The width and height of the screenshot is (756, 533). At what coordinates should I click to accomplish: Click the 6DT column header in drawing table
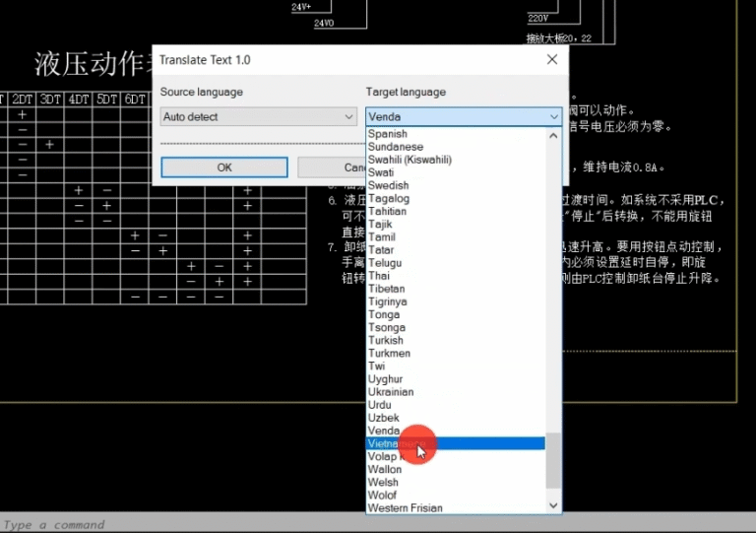click(x=135, y=100)
